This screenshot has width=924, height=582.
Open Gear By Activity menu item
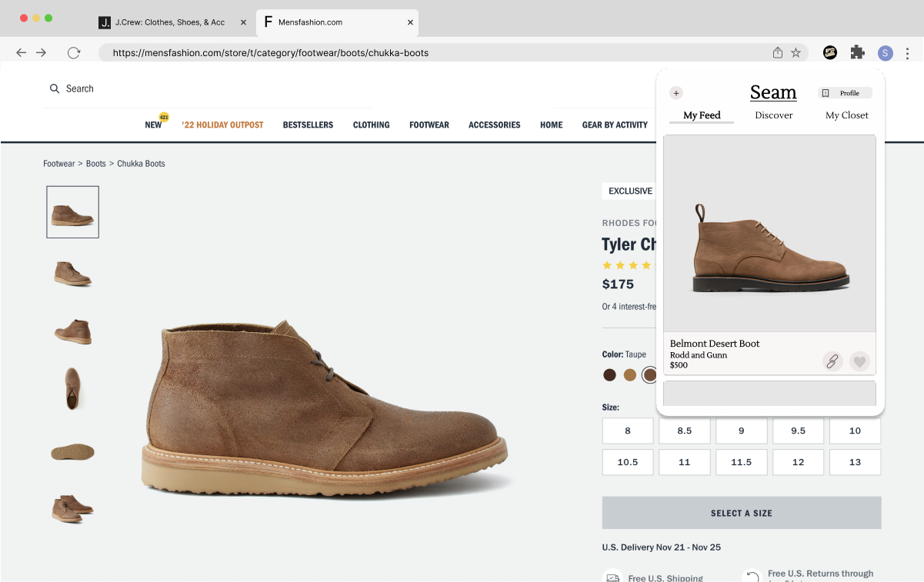(615, 125)
